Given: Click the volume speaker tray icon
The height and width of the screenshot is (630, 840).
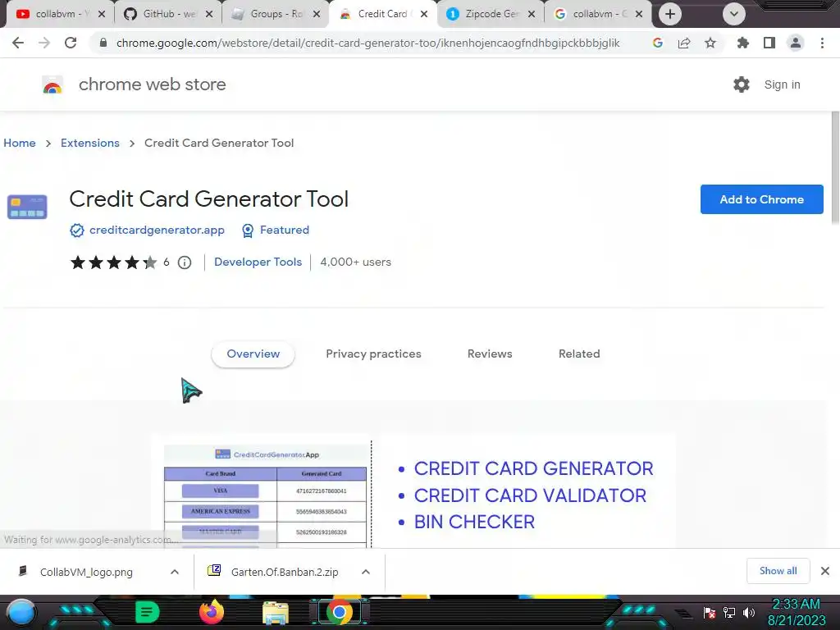Looking at the screenshot, I should click(x=749, y=612).
